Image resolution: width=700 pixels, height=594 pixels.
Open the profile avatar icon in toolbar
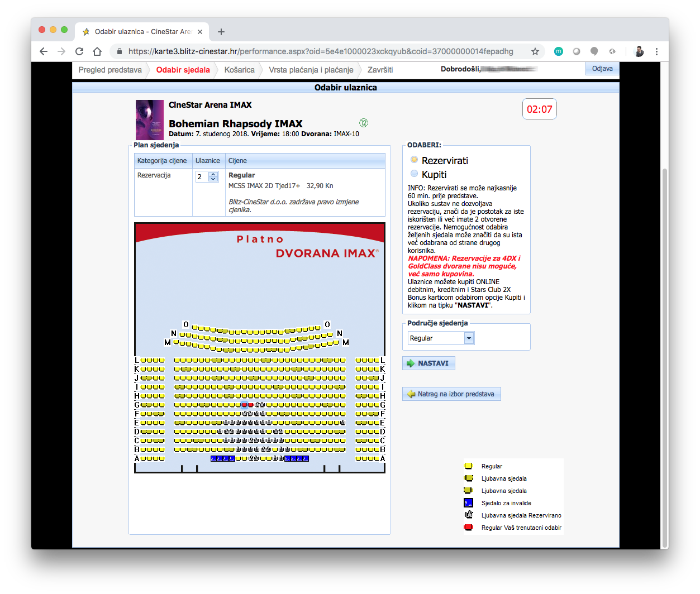(639, 51)
